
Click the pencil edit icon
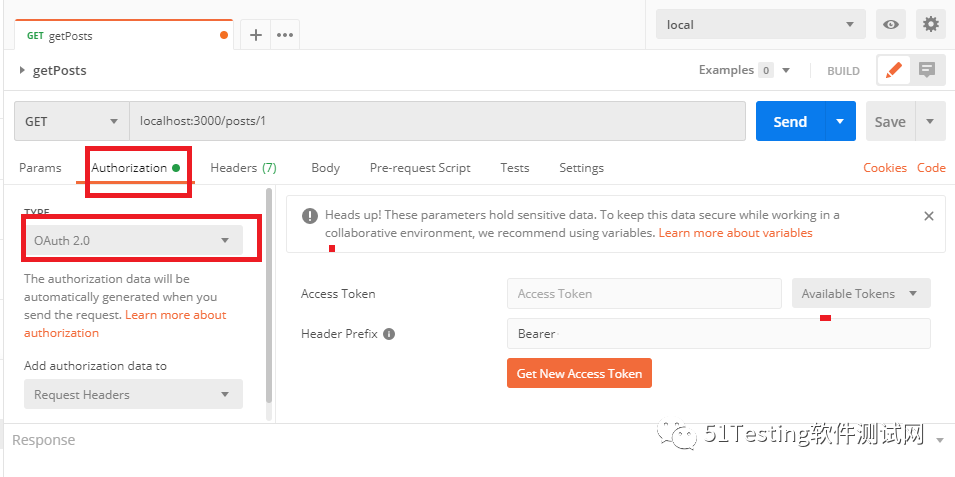(894, 70)
